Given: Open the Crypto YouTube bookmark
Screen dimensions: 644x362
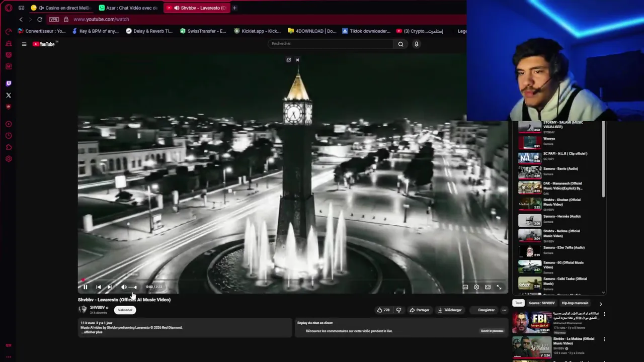Looking at the screenshot, I should click(420, 31).
